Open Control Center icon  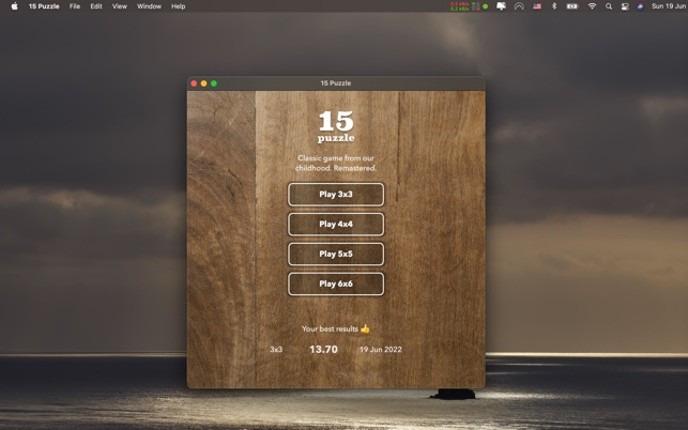625,6
